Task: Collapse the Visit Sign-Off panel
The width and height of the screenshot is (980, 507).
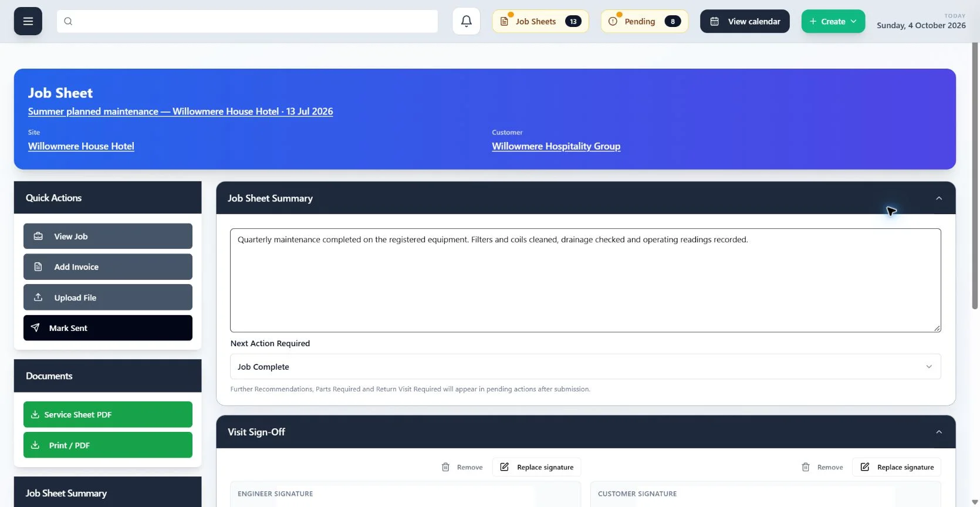Action: click(x=939, y=432)
